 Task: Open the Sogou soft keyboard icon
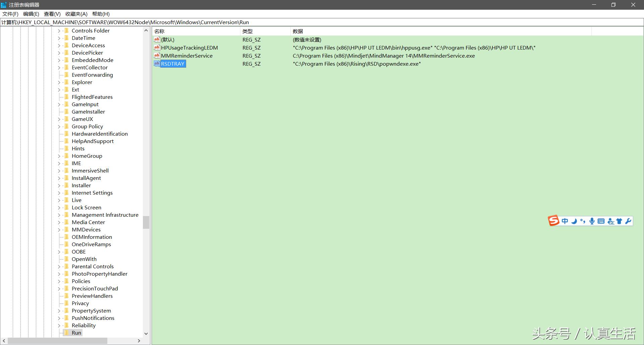601,221
